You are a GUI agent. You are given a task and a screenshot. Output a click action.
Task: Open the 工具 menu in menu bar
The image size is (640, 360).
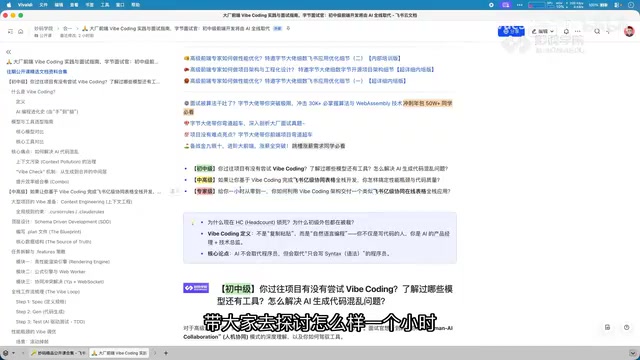(105, 5)
